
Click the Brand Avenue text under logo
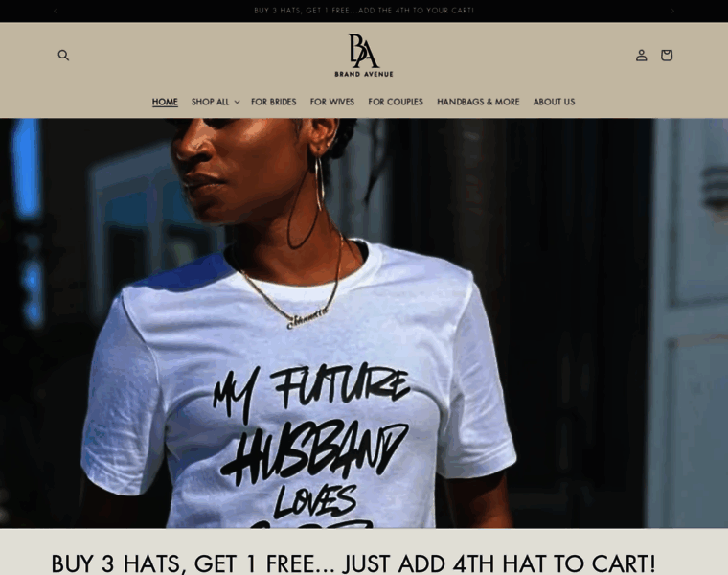click(364, 74)
